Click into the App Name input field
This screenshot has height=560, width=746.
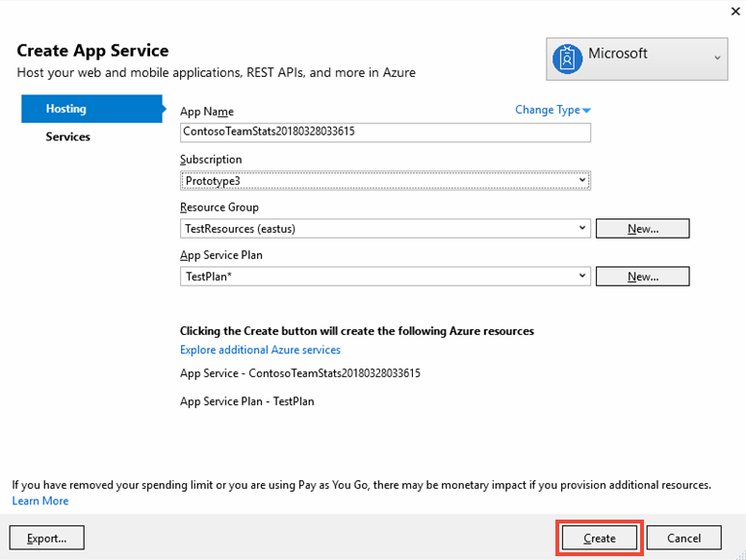(x=385, y=132)
